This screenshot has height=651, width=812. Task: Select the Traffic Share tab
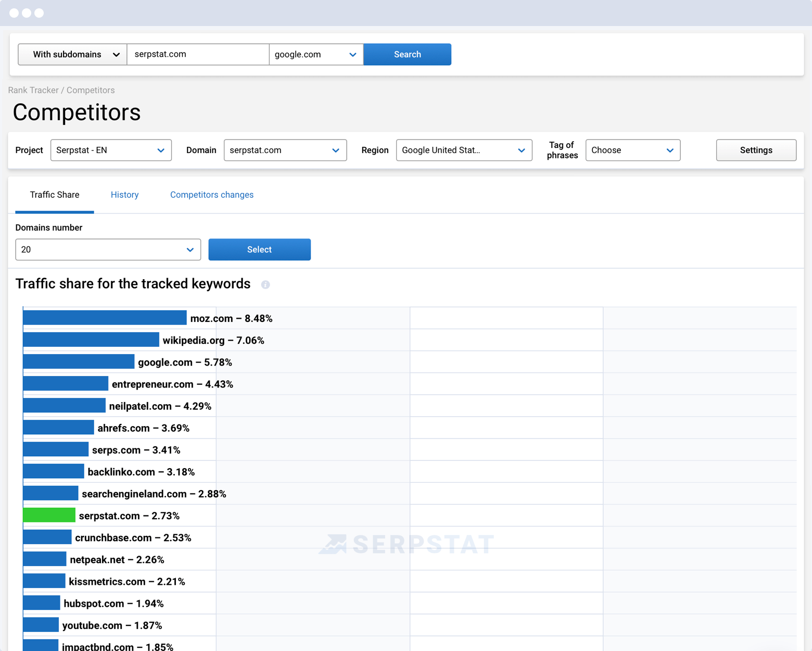55,195
